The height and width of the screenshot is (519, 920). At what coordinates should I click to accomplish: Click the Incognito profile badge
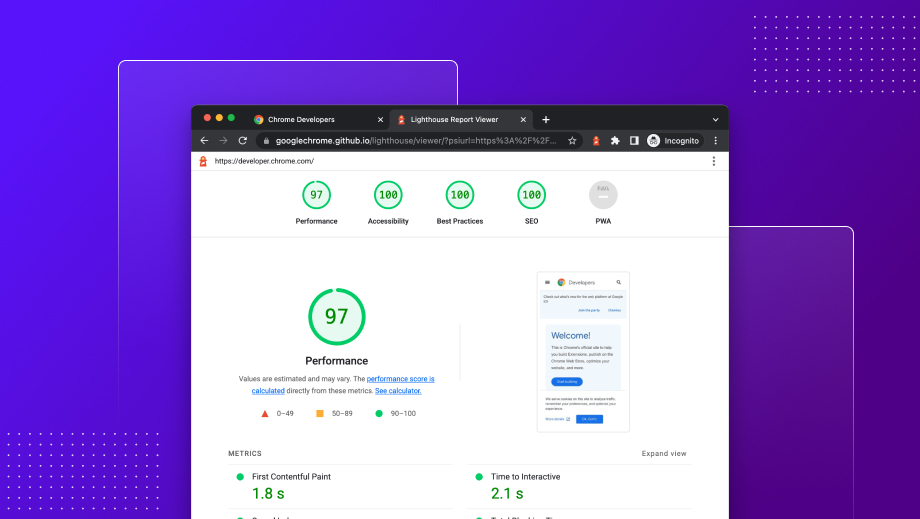(674, 141)
